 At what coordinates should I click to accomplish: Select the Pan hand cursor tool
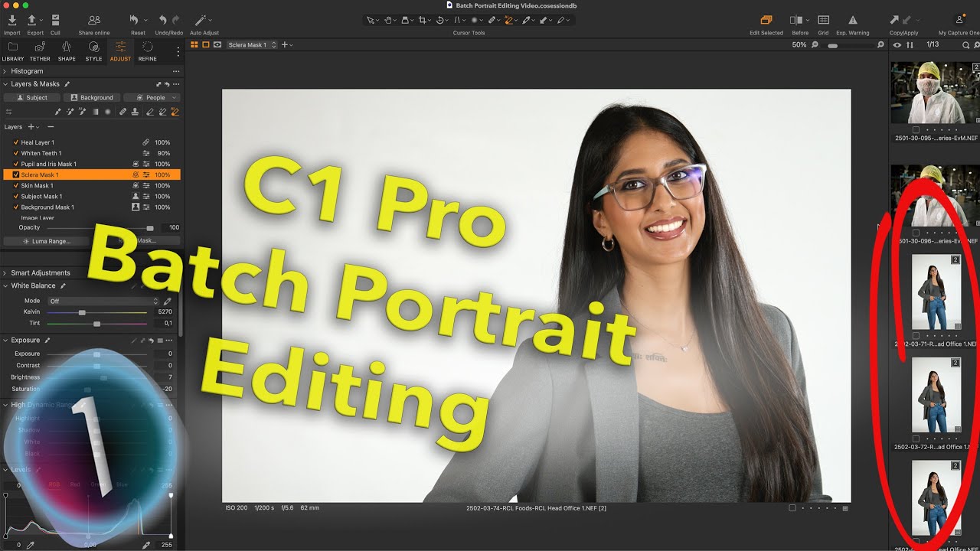(x=389, y=20)
